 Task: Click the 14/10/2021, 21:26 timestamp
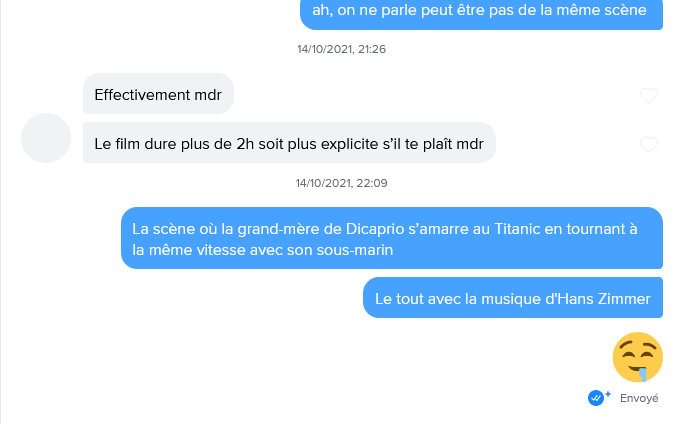tap(341, 49)
